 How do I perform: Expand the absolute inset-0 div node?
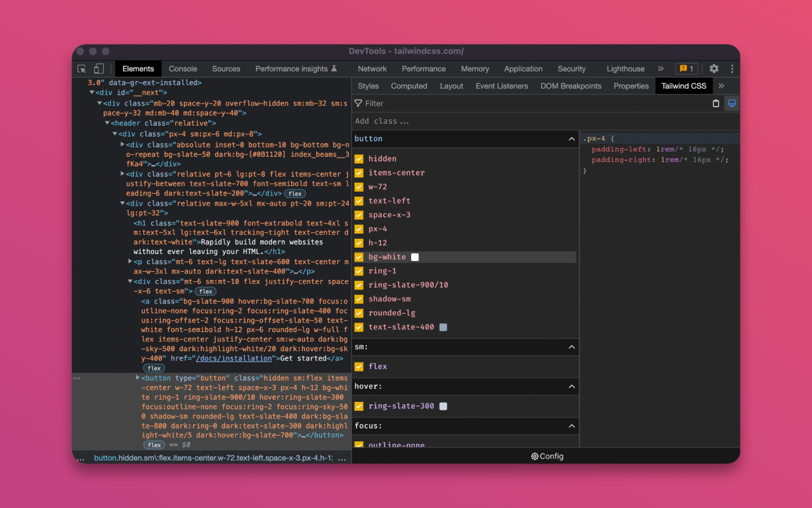coord(122,145)
